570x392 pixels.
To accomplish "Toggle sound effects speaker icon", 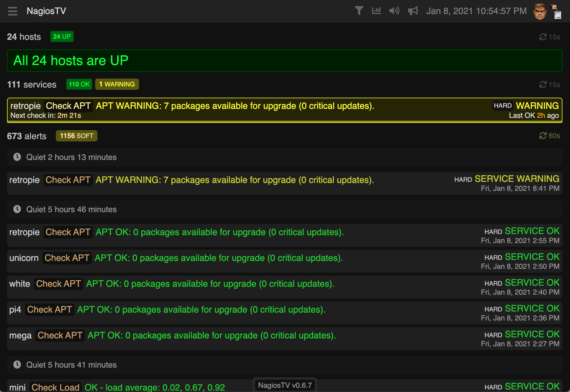I will tap(394, 11).
